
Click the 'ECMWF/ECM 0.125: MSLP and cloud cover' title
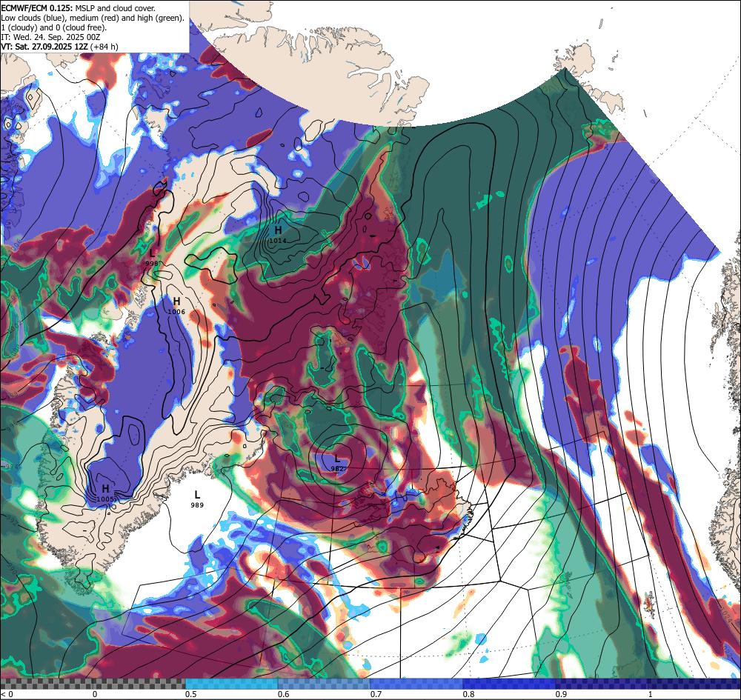(x=78, y=8)
